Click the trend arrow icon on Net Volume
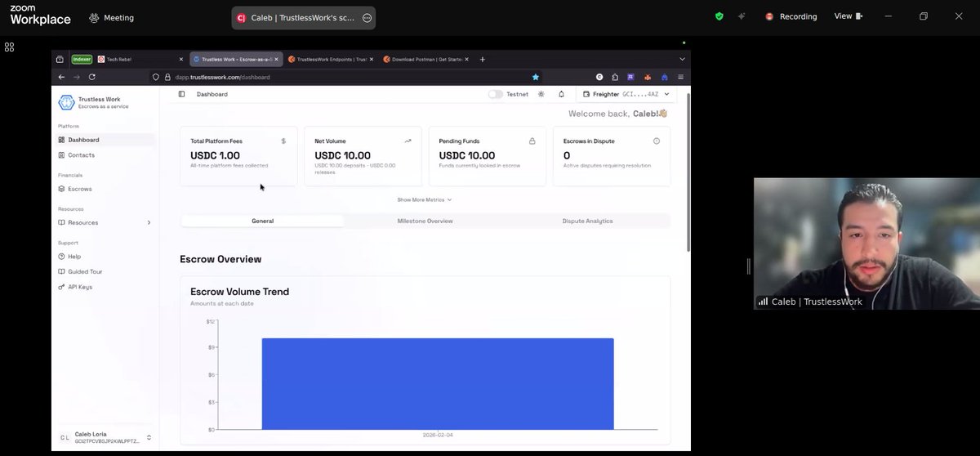 pos(408,141)
